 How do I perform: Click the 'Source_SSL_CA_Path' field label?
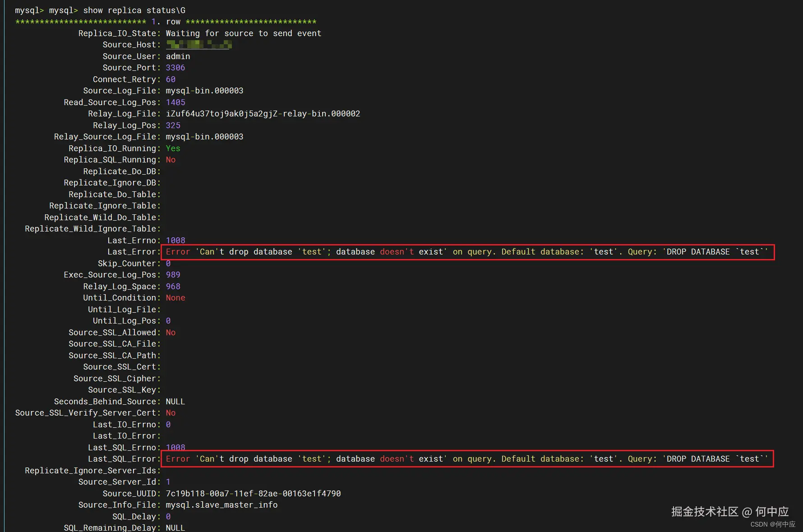[112, 356]
